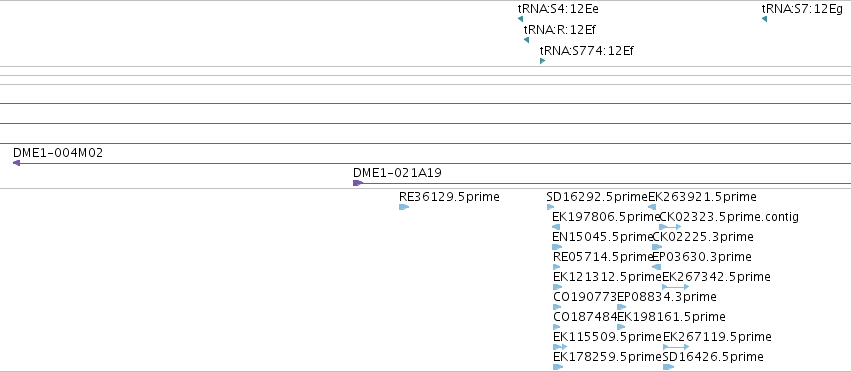851x372 pixels.
Task: Select the EK267119.5prime EST label
Action: [x=717, y=337]
